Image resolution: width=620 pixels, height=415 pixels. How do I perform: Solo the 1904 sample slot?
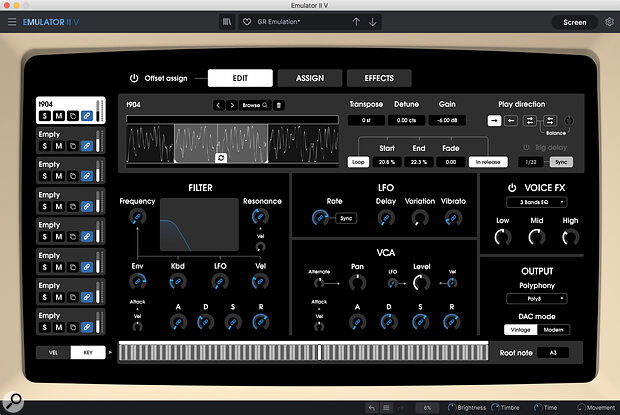click(45, 116)
